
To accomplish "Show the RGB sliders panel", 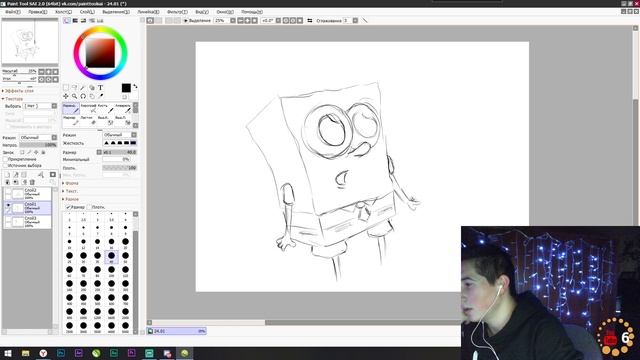I will coord(75,20).
